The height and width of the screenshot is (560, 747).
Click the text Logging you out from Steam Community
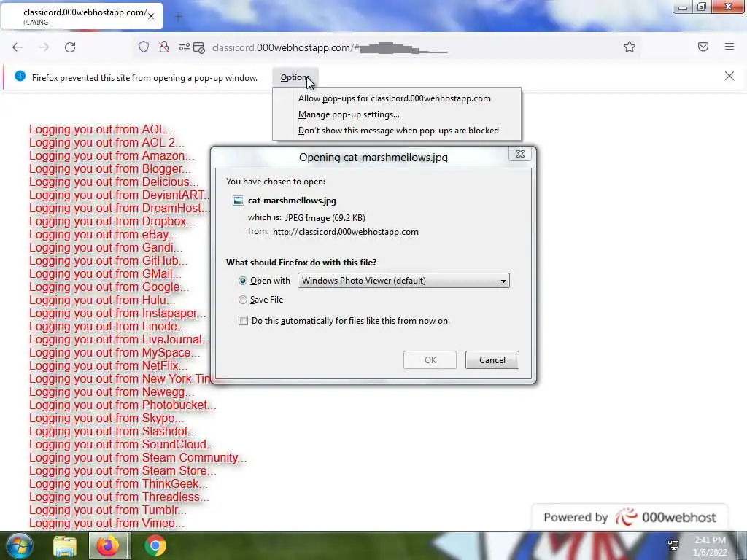(x=138, y=458)
